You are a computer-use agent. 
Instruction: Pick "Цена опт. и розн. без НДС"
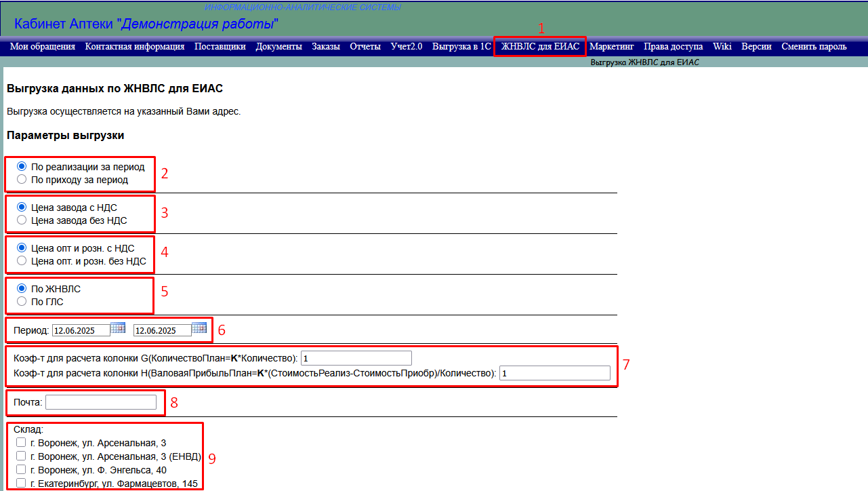pyautogui.click(x=22, y=260)
